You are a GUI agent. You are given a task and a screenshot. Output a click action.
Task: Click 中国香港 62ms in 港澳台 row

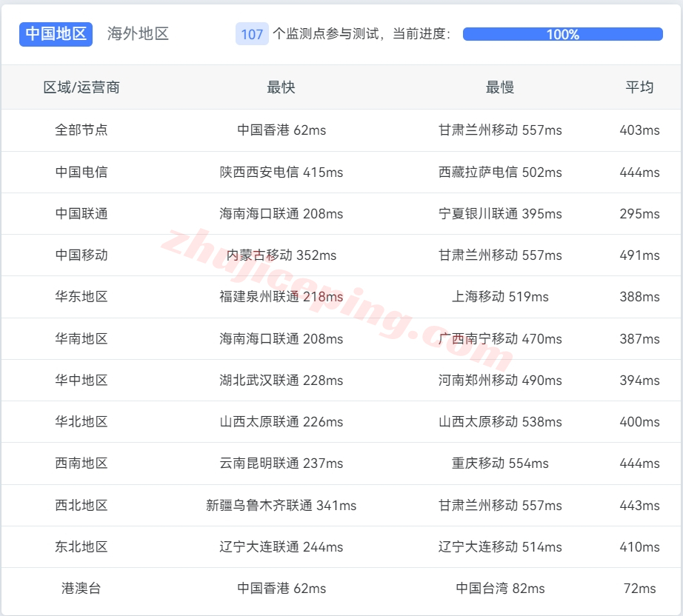tap(281, 588)
